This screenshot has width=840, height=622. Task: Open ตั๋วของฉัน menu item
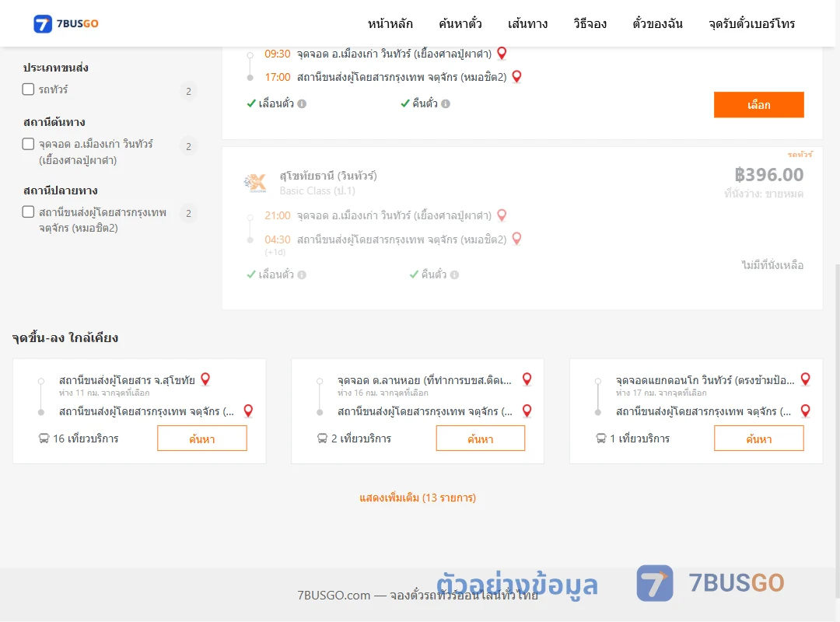click(x=657, y=23)
